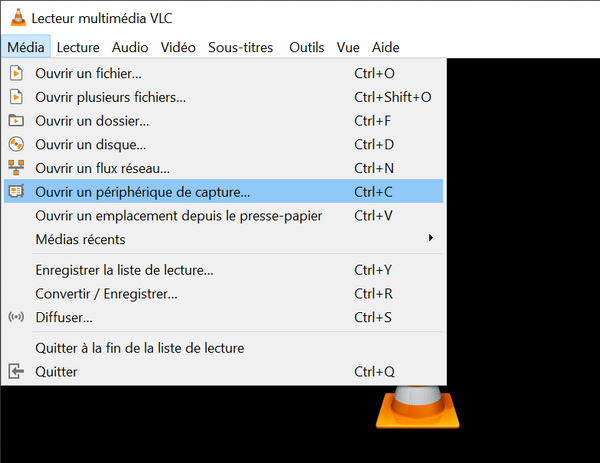Image resolution: width=600 pixels, height=463 pixels.
Task: Click the Ctrl+Y shortcut text
Action: [x=373, y=270]
